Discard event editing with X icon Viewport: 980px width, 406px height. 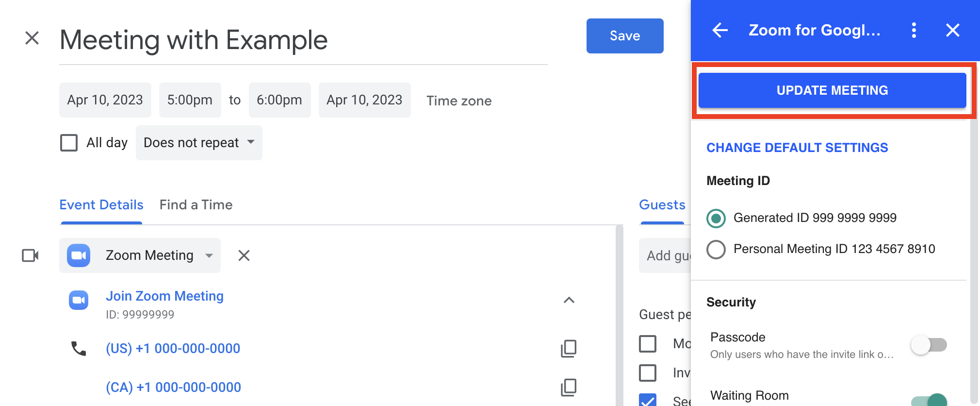point(32,38)
